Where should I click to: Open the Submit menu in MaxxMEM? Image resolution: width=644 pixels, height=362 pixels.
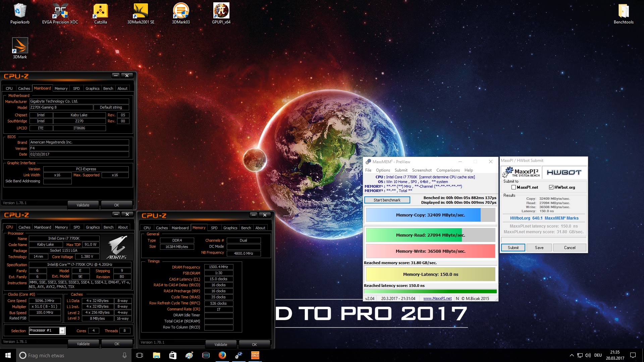401,170
